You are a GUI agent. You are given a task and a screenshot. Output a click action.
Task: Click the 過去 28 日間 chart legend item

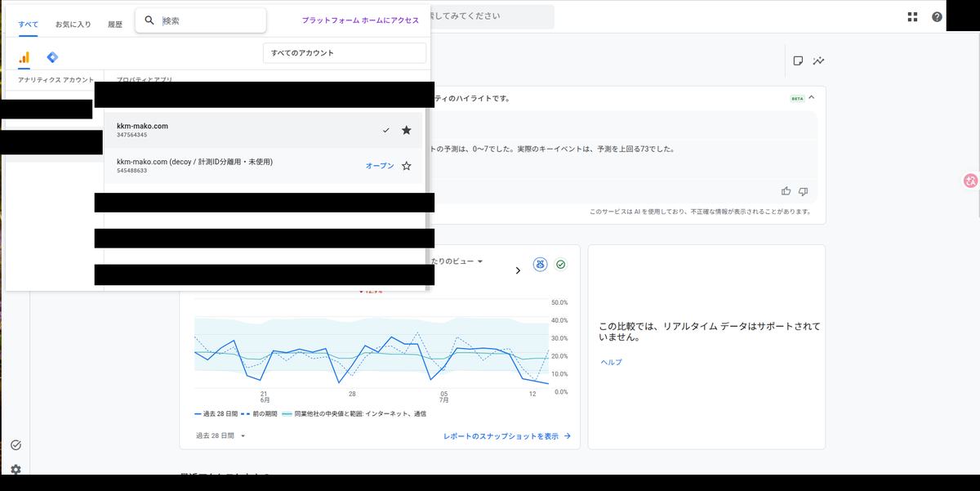(x=215, y=414)
